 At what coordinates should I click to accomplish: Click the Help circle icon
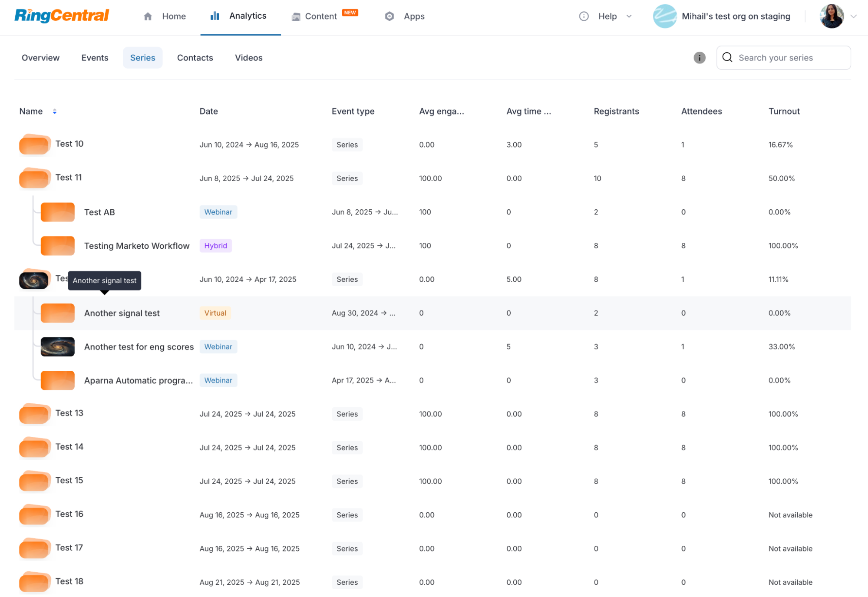584,16
